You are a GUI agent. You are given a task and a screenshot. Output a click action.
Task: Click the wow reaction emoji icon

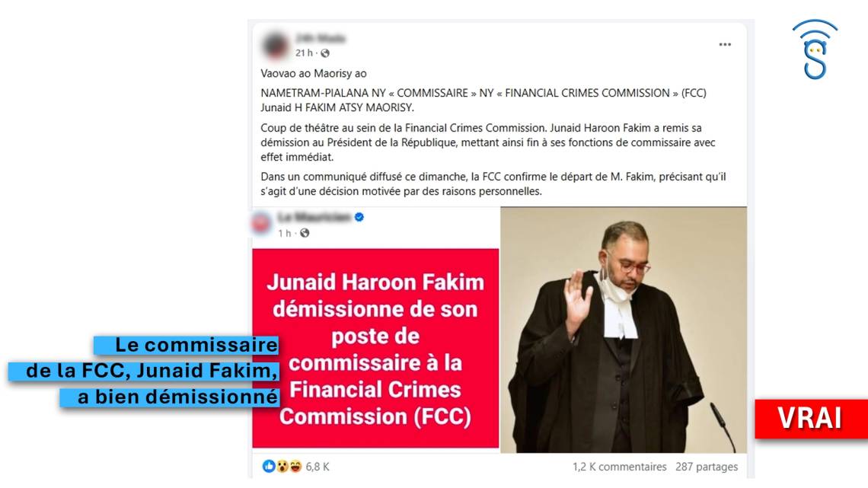click(282, 467)
